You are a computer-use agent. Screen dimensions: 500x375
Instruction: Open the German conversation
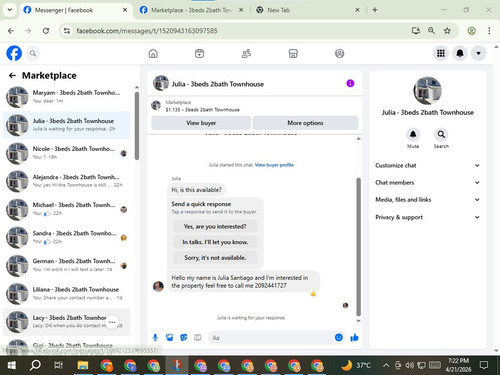pyautogui.click(x=67, y=265)
